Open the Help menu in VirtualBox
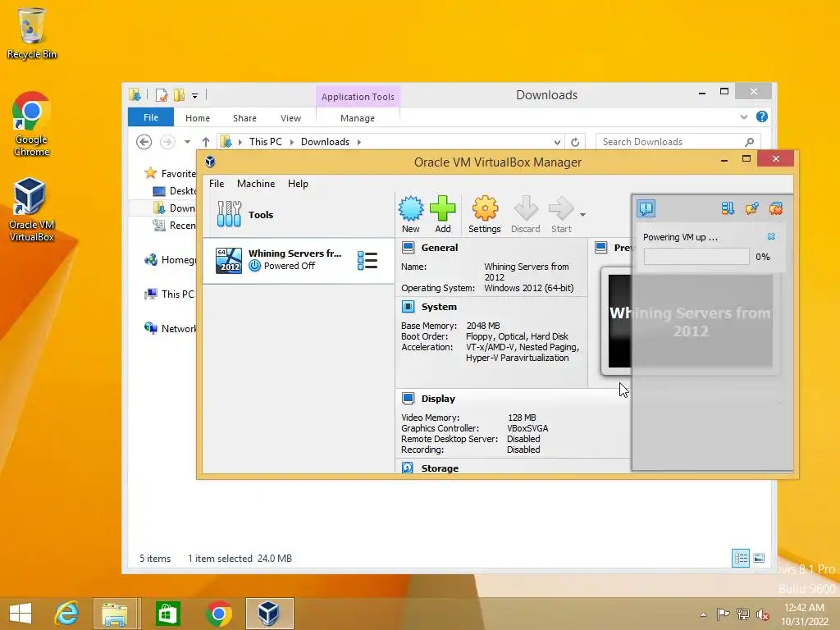Image resolution: width=840 pixels, height=630 pixels. (x=298, y=184)
